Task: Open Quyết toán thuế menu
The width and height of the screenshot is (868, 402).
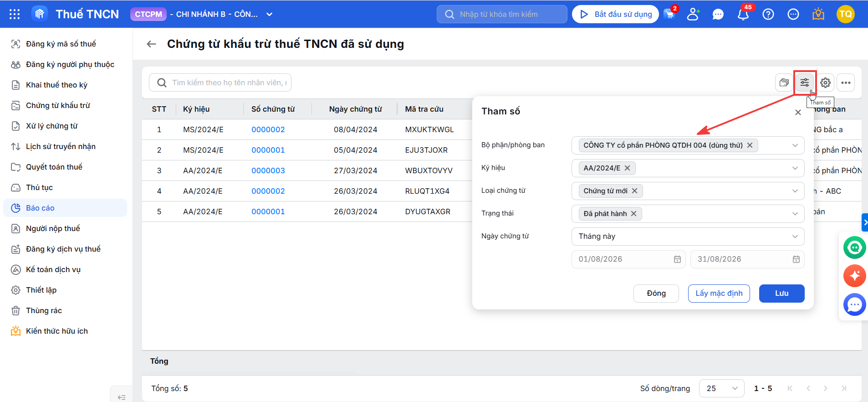Action: point(65,167)
